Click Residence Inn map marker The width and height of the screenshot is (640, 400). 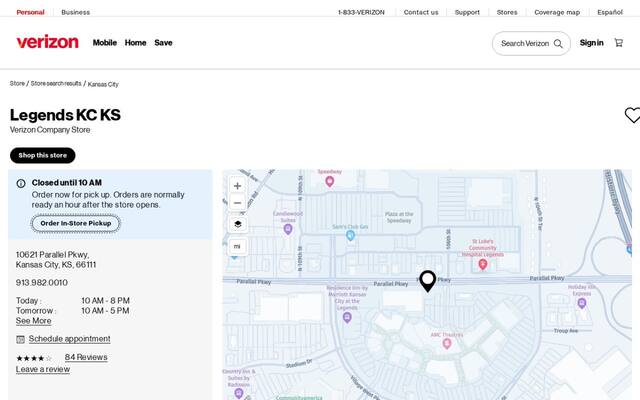(347, 317)
